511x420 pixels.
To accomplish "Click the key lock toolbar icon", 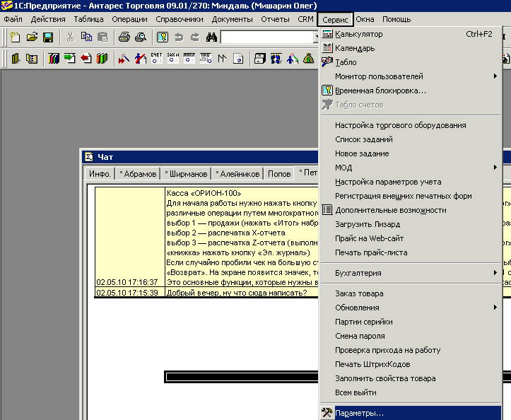I will coord(163,37).
